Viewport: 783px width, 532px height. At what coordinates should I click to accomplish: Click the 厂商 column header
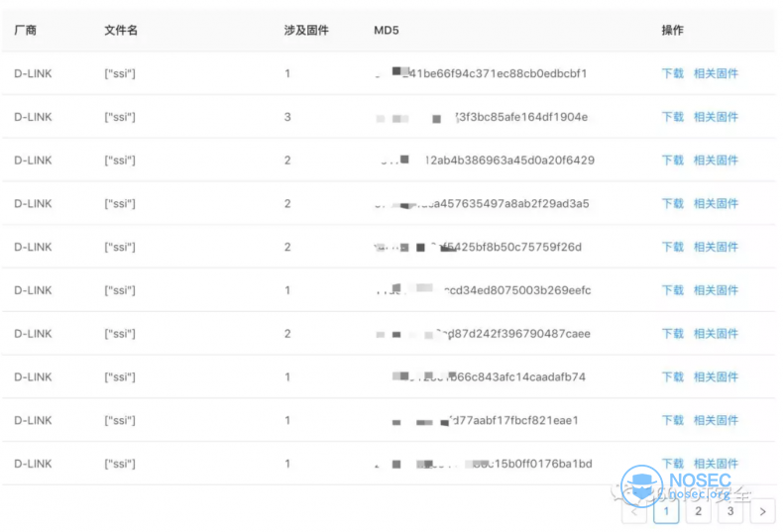26,31
